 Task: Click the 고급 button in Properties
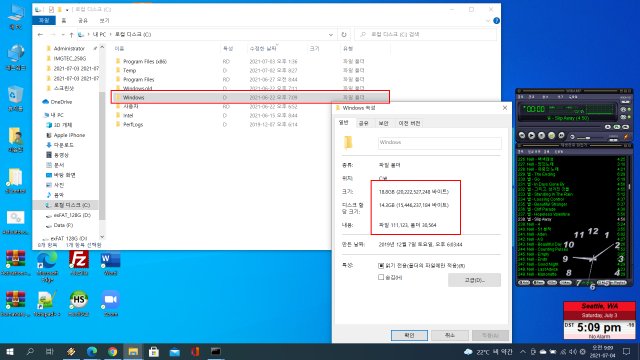pos(474,280)
